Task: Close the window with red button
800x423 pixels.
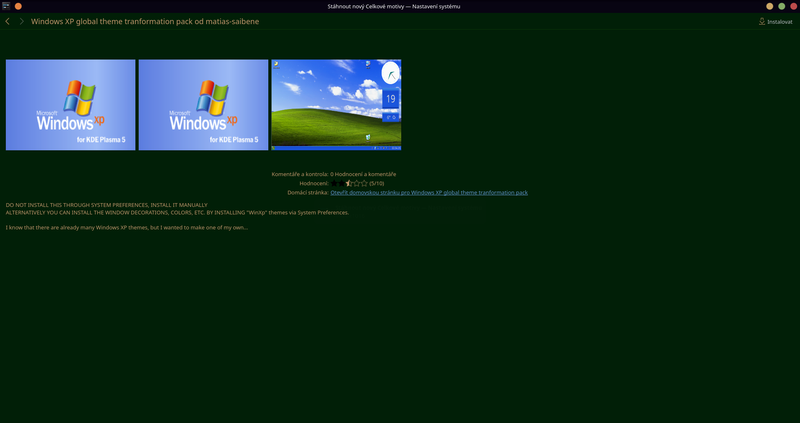Action: (793, 6)
